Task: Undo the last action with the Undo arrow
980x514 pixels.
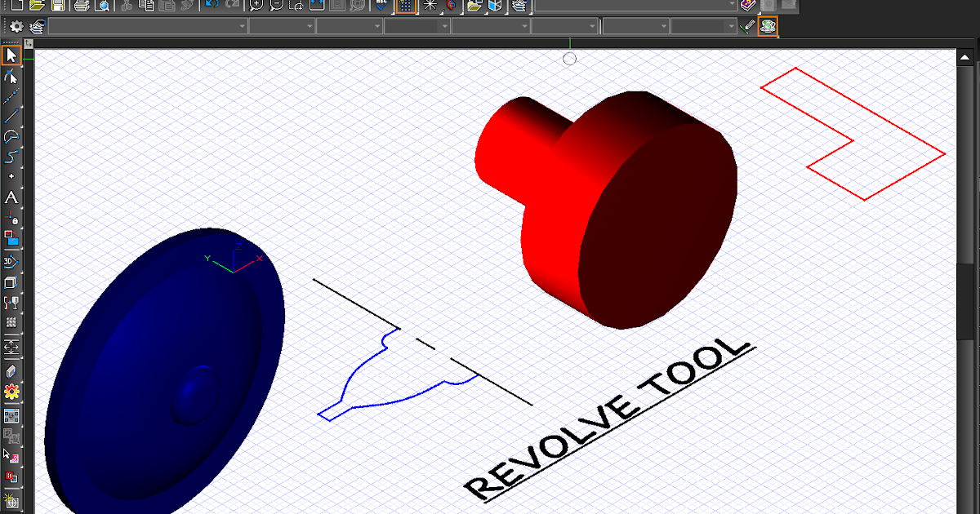Action: click(210, 6)
